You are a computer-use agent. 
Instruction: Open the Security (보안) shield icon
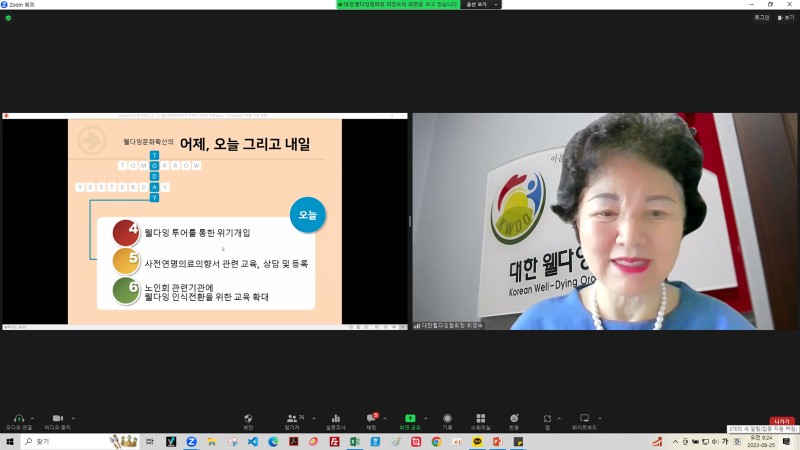[248, 419]
